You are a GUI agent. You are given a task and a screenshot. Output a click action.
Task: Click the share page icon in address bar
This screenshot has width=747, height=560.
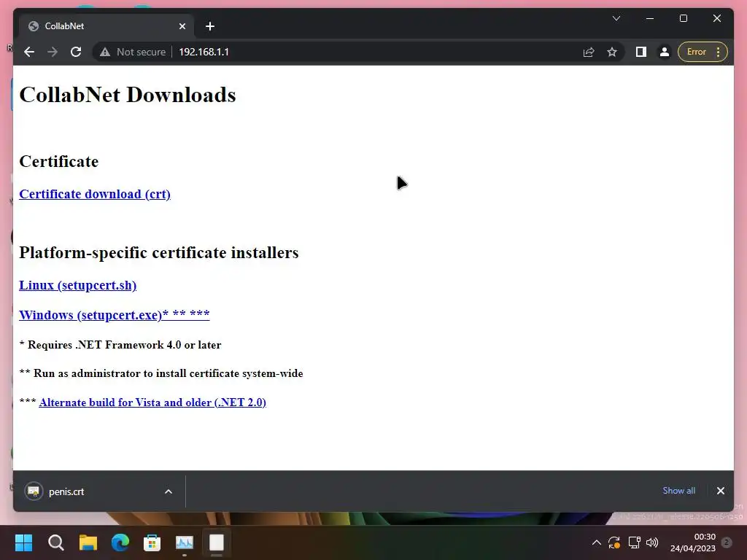pos(589,52)
